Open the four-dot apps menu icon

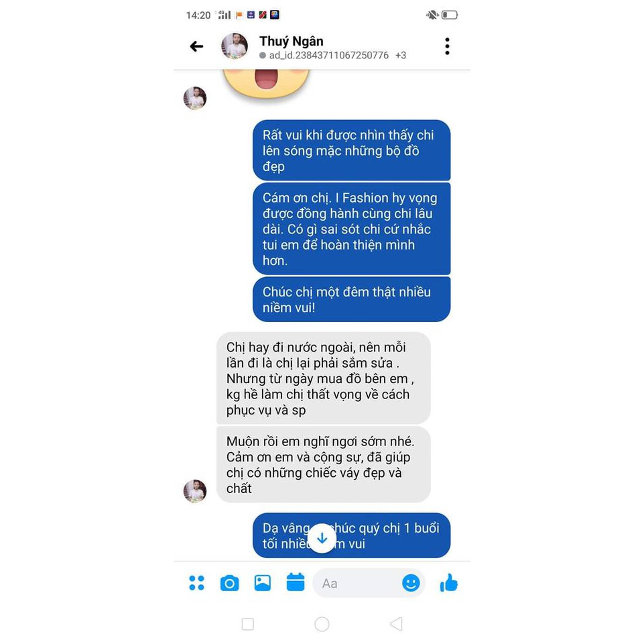click(x=196, y=583)
